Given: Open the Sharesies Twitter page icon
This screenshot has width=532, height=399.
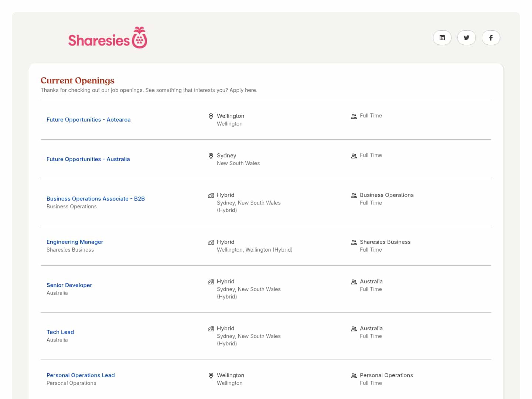Looking at the screenshot, I should [466, 38].
